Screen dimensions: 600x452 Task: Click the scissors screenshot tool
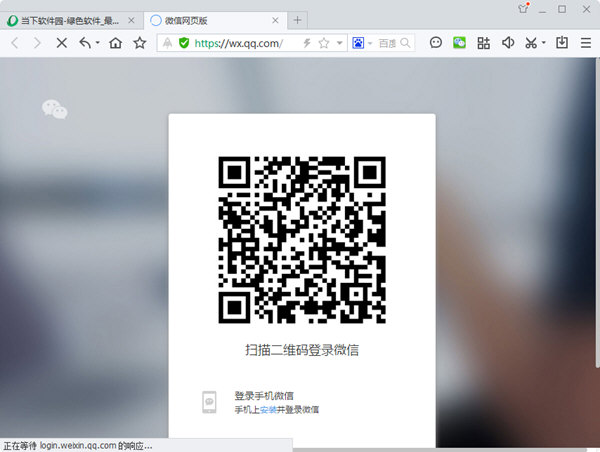(531, 43)
